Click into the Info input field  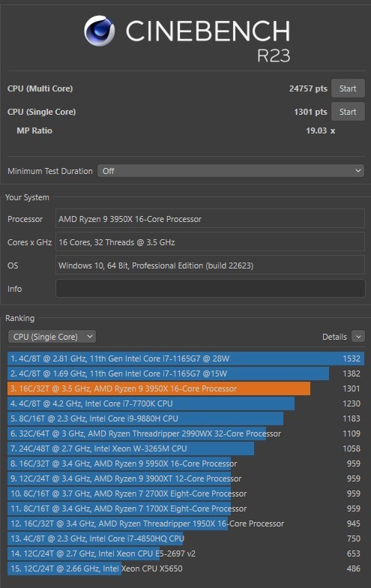210,288
